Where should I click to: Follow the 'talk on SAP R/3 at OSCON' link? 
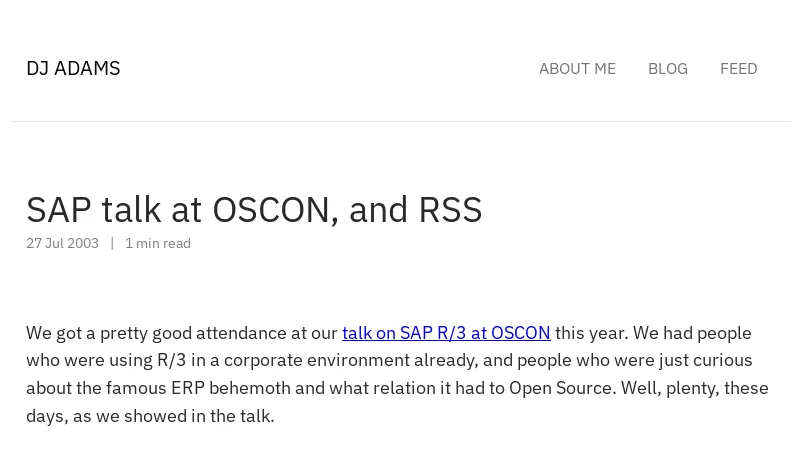[446, 333]
